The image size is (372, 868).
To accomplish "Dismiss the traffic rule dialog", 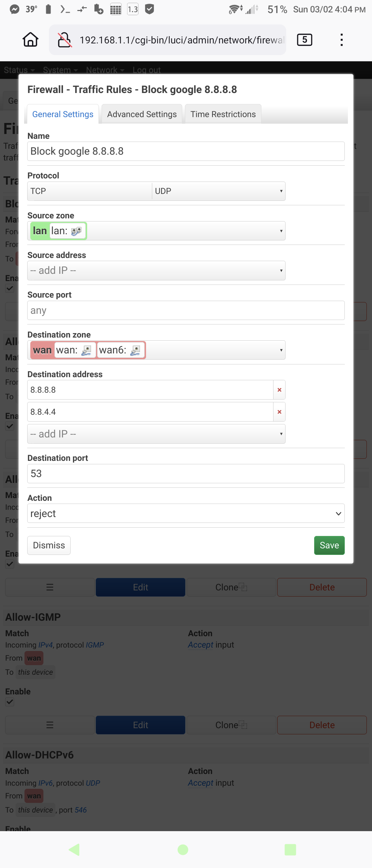I will pyautogui.click(x=49, y=545).
